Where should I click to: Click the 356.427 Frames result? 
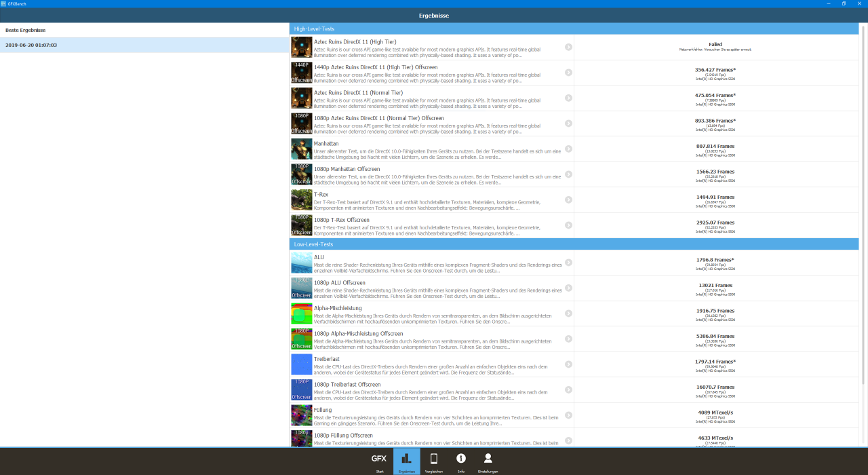click(x=715, y=70)
